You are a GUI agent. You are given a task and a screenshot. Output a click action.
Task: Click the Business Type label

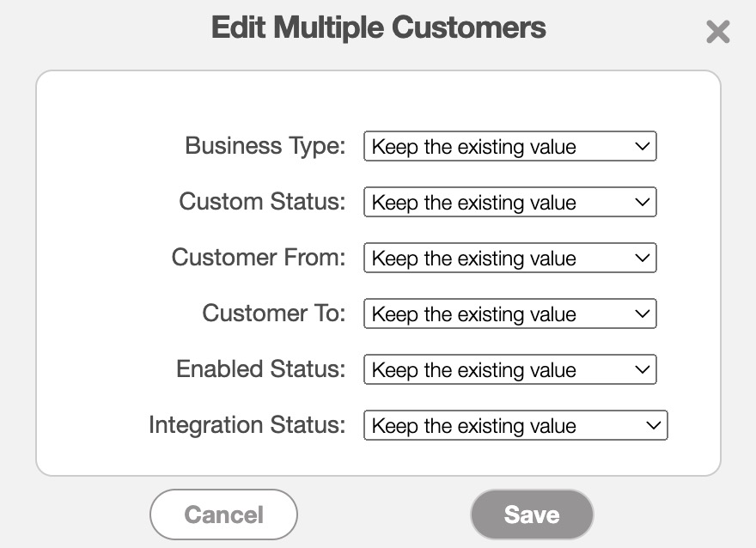265,146
